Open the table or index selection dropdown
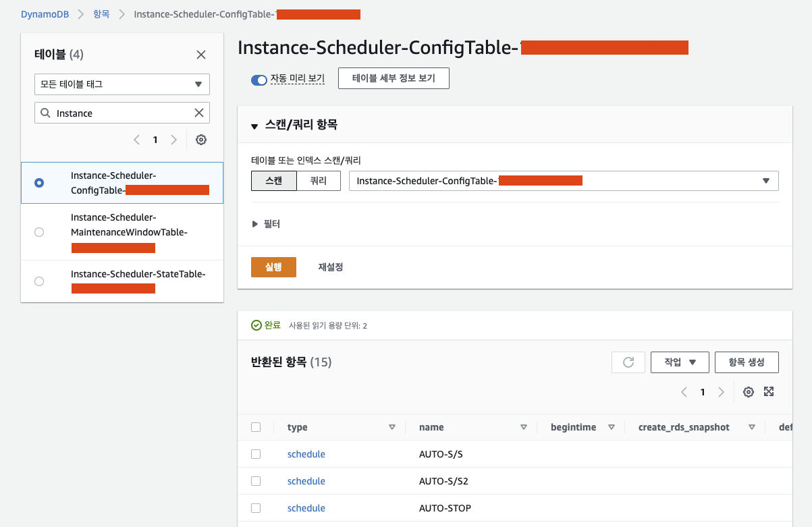 [x=564, y=181]
